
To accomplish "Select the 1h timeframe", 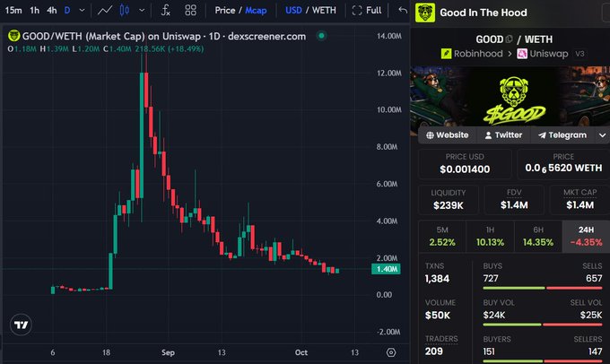I will point(35,11).
